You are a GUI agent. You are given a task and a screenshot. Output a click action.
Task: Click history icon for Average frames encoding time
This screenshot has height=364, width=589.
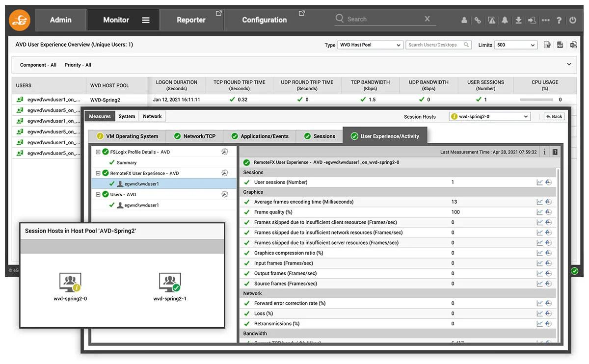click(x=548, y=202)
